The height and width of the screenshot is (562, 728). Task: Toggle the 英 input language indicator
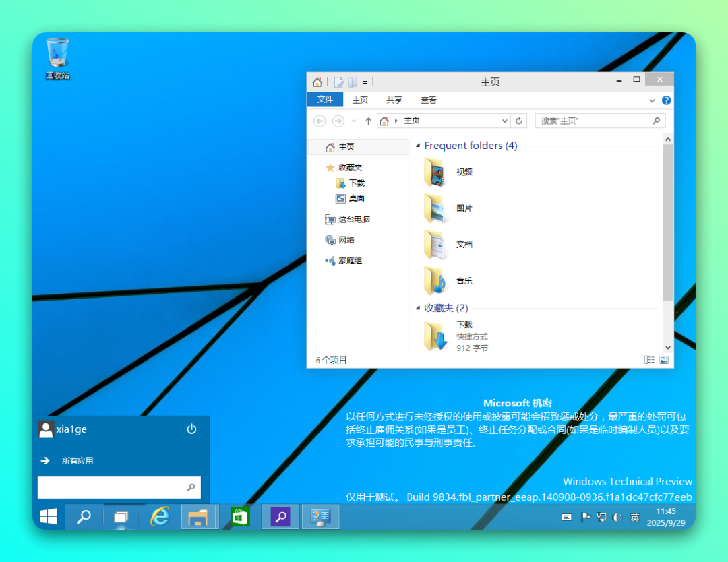pyautogui.click(x=634, y=518)
